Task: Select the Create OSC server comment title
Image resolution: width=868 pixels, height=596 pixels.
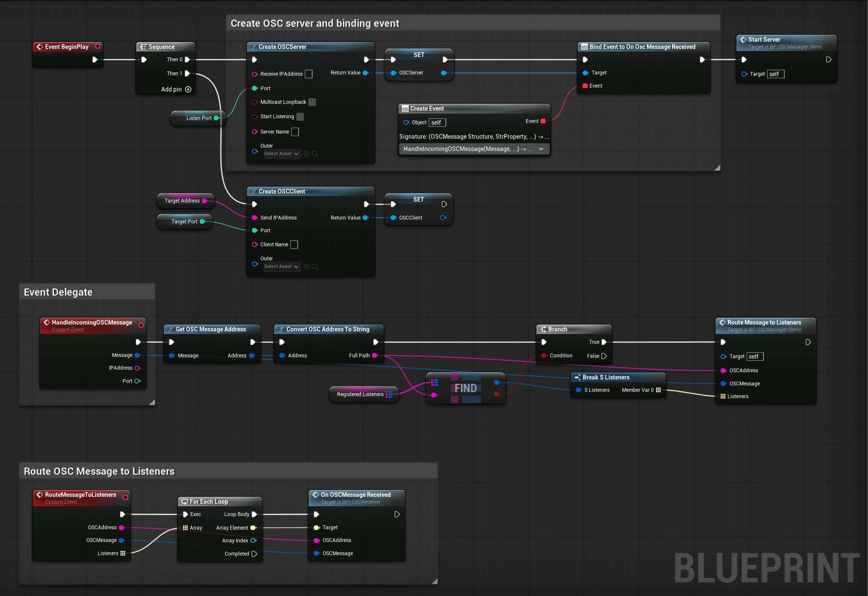Action: [315, 23]
